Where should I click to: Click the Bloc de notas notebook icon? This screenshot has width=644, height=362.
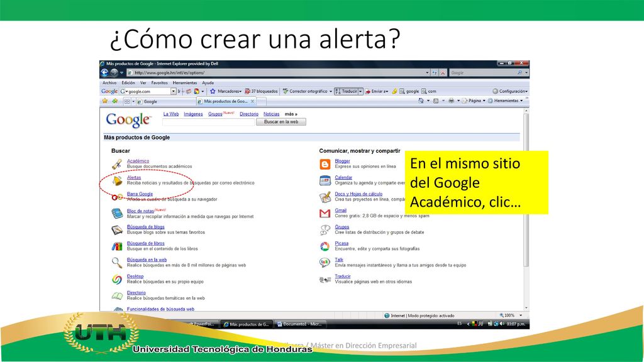coord(117,214)
